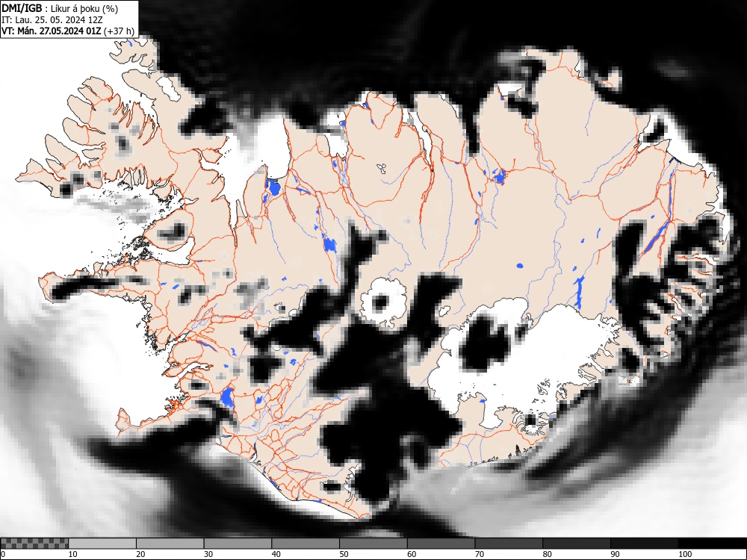
Task: Select the 60–70 legend color segment
Action: point(441,544)
